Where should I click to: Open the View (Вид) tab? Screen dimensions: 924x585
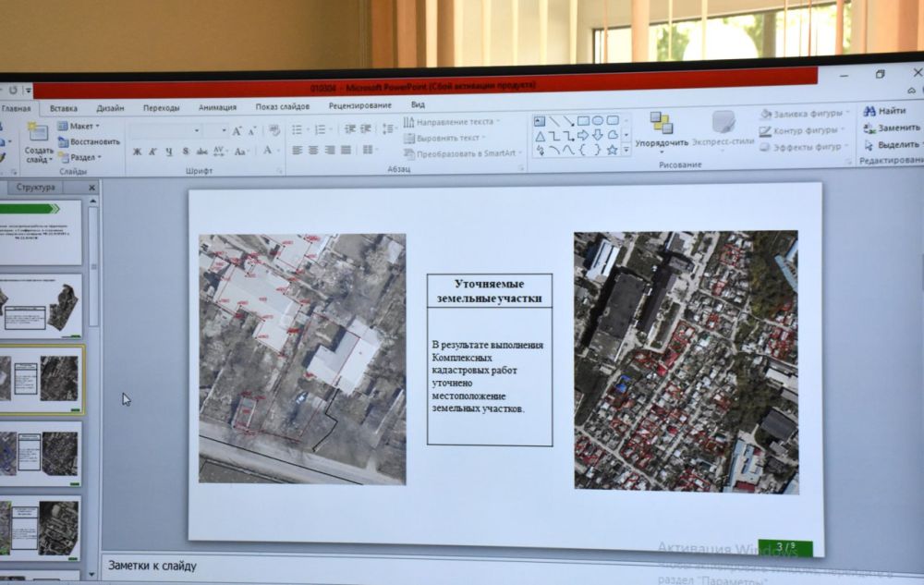click(x=418, y=104)
